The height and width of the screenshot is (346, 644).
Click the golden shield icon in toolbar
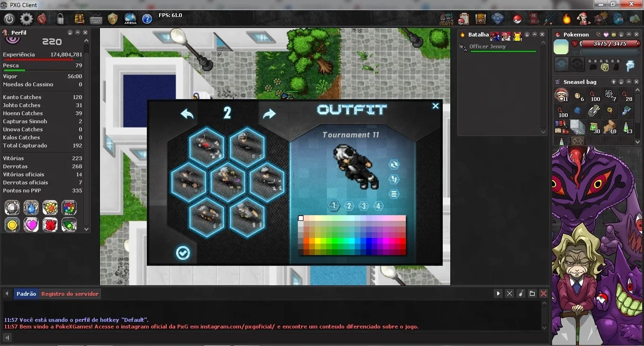click(x=113, y=19)
